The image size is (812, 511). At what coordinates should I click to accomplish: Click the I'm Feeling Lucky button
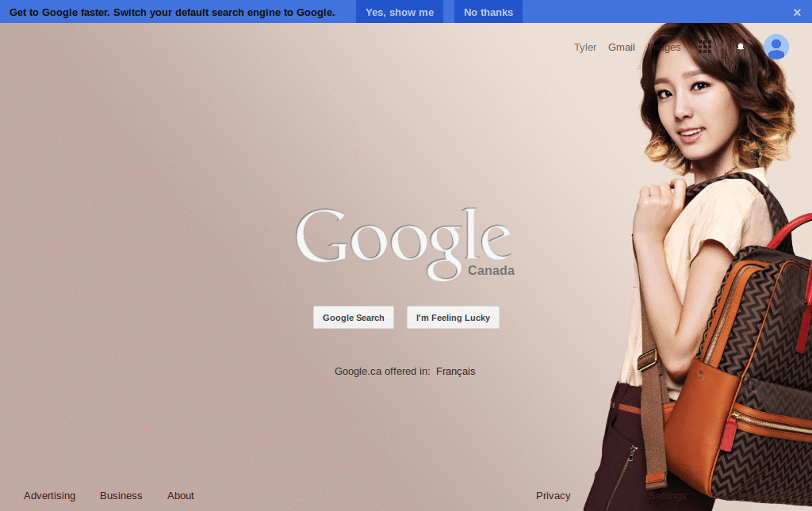coord(453,318)
